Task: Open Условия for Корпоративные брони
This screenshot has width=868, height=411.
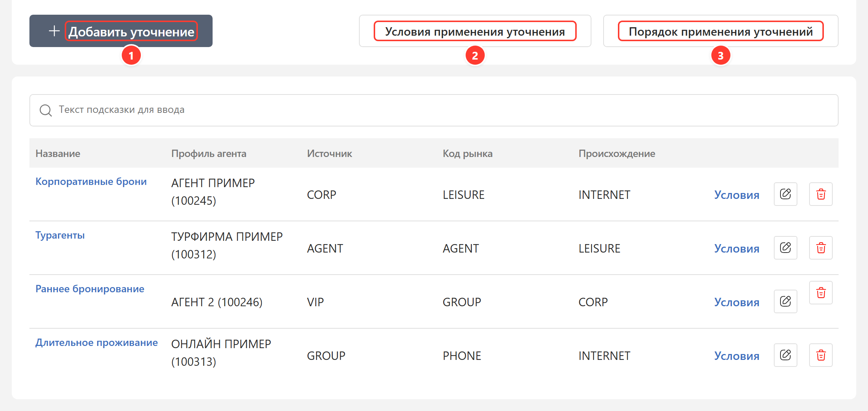Action: pos(737,195)
